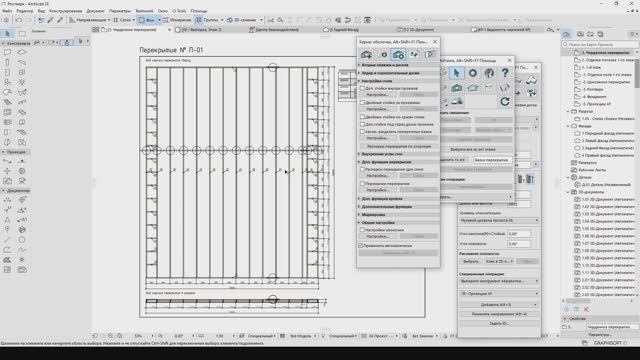Image resolution: width=640 pixels, height=360 pixels.
Task: Open the Конструирование menu
Action: tap(65, 11)
